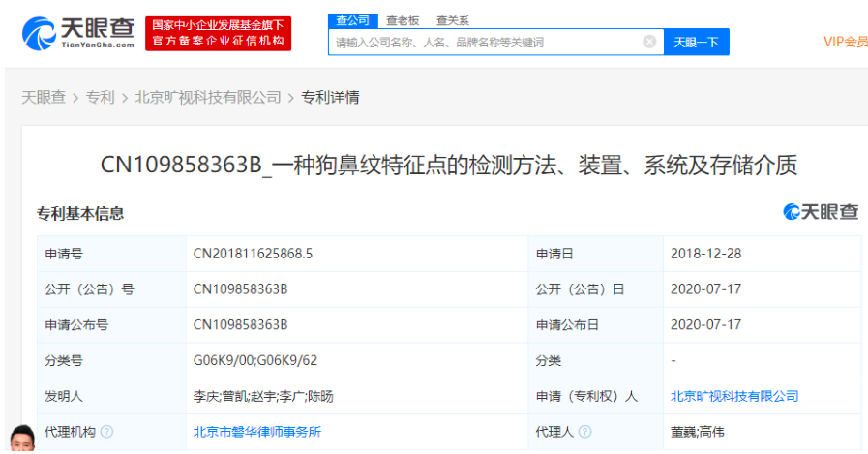Image resolution: width=868 pixels, height=454 pixels.
Task: Open the VIP会员 link
Action: [x=846, y=42]
